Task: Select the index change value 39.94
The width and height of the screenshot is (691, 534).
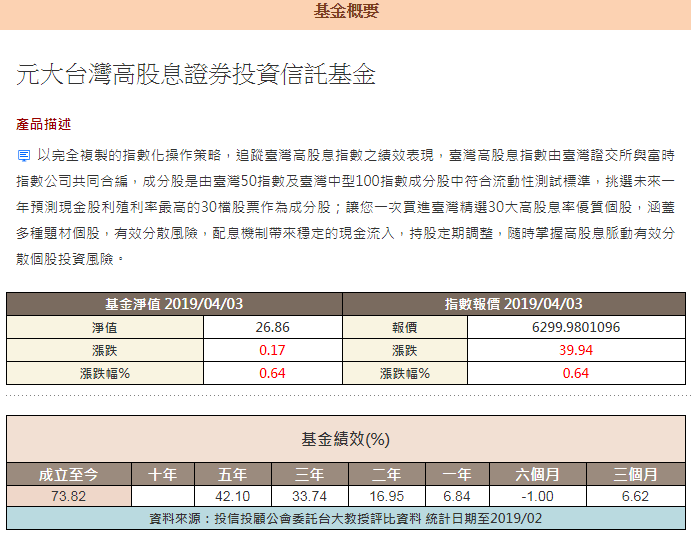Action: coord(576,350)
